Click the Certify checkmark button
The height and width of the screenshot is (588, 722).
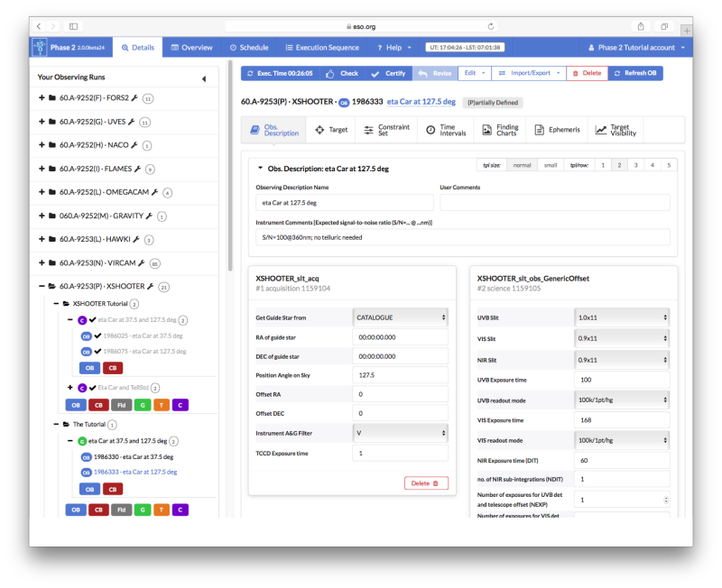point(389,73)
